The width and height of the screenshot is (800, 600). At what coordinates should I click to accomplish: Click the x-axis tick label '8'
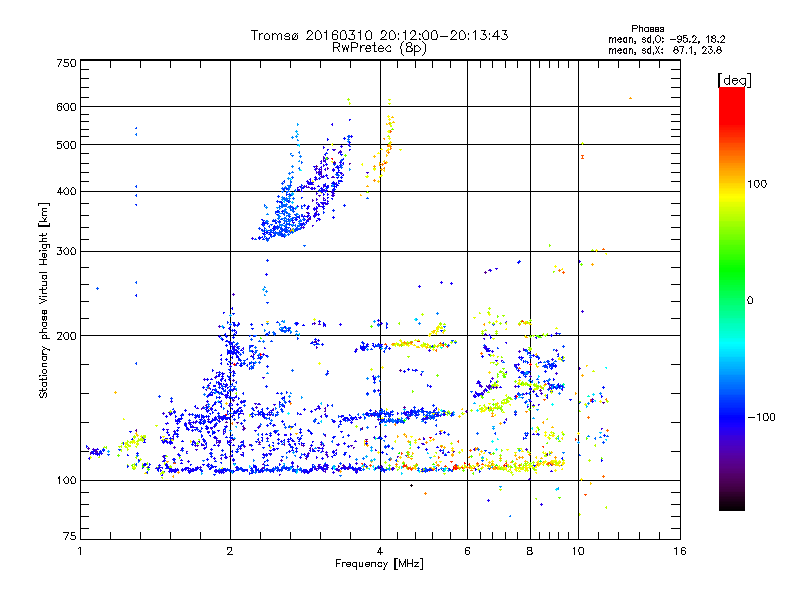coord(530,551)
